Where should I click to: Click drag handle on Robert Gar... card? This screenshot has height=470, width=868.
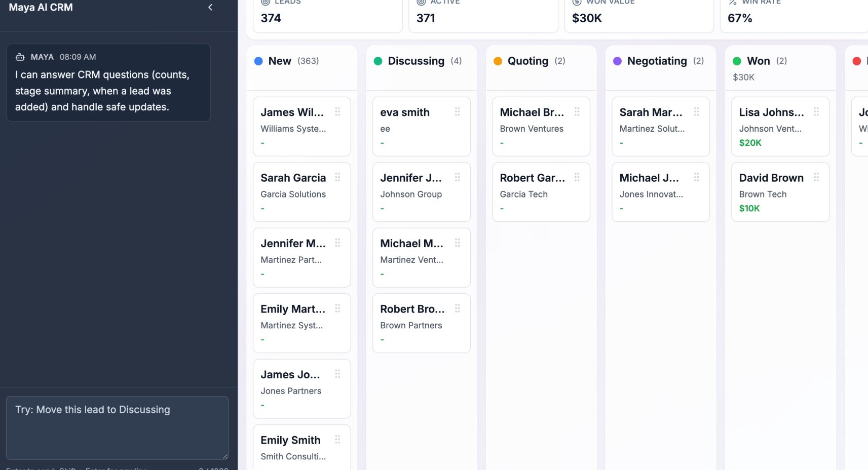point(577,177)
